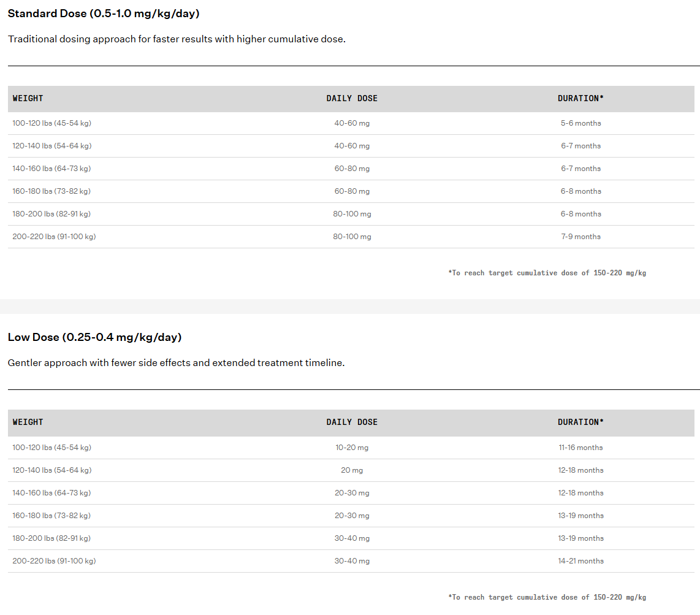Click the 10-20 mg daily dose cell

click(x=352, y=448)
